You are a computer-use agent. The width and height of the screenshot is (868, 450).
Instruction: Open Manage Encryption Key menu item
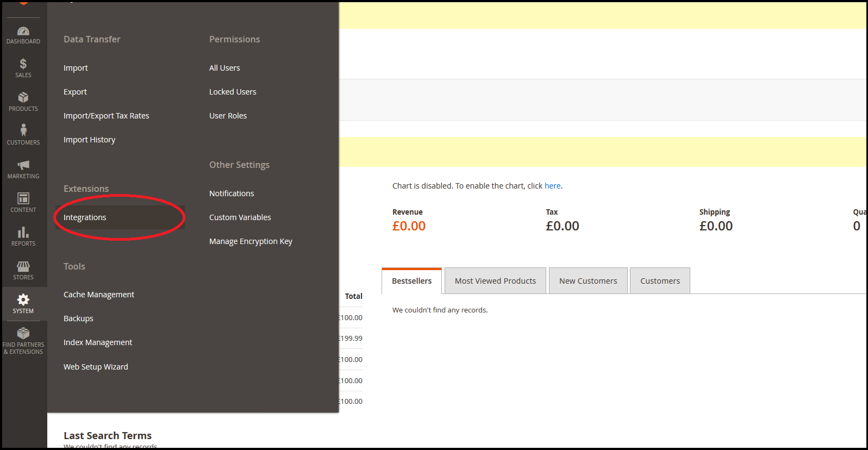click(x=251, y=241)
